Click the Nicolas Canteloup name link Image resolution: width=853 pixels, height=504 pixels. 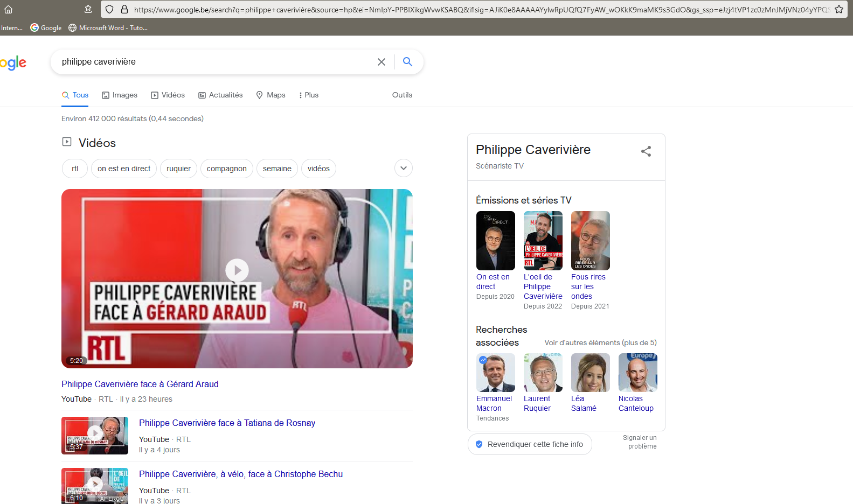click(636, 403)
